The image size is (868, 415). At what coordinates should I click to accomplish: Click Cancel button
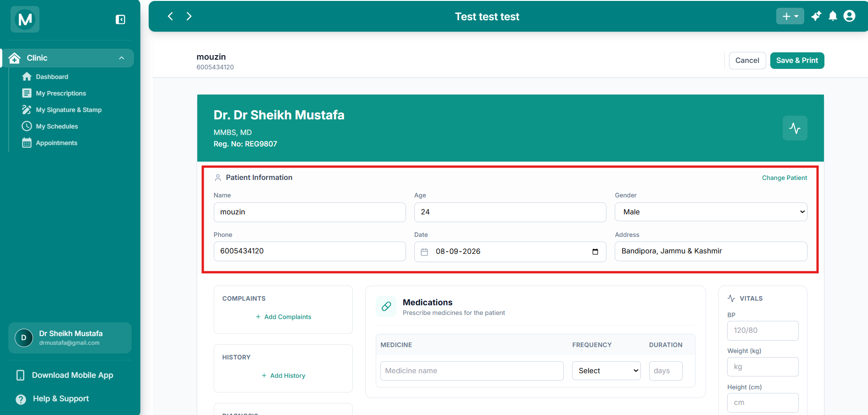coord(747,61)
